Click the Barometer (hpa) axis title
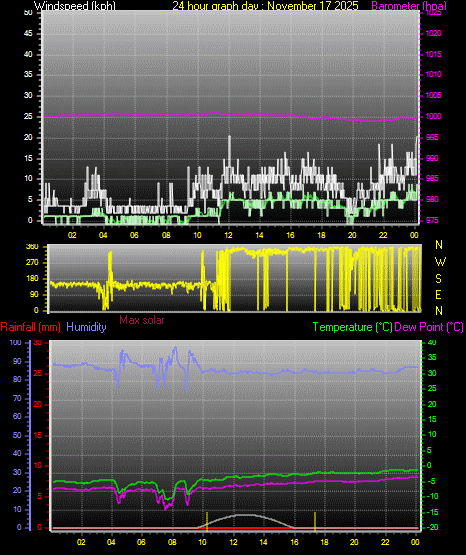466x555 pixels. pos(409,6)
